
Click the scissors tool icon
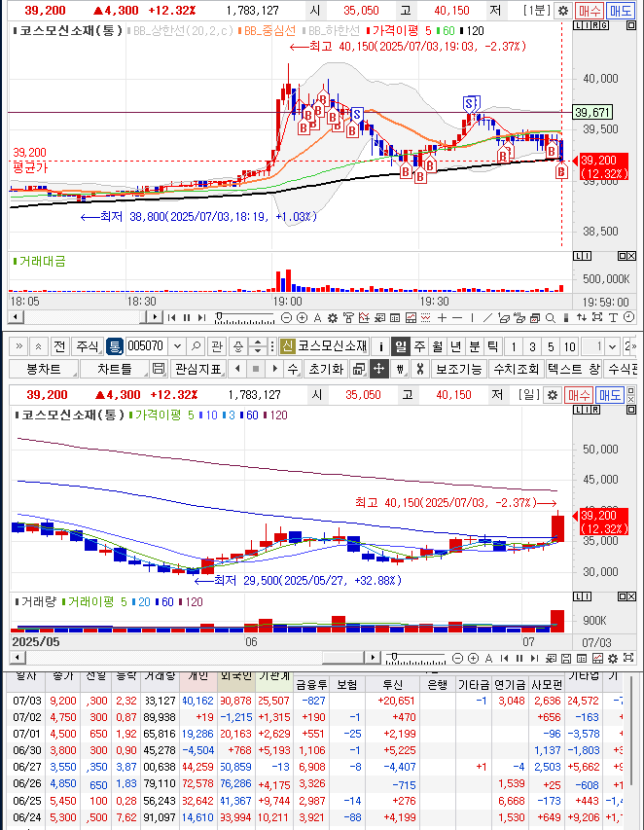point(419,369)
